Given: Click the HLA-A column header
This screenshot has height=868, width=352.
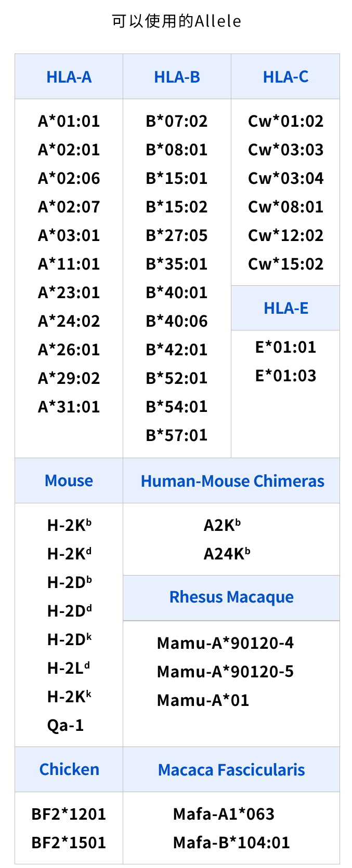Looking at the screenshot, I should 69,77.
